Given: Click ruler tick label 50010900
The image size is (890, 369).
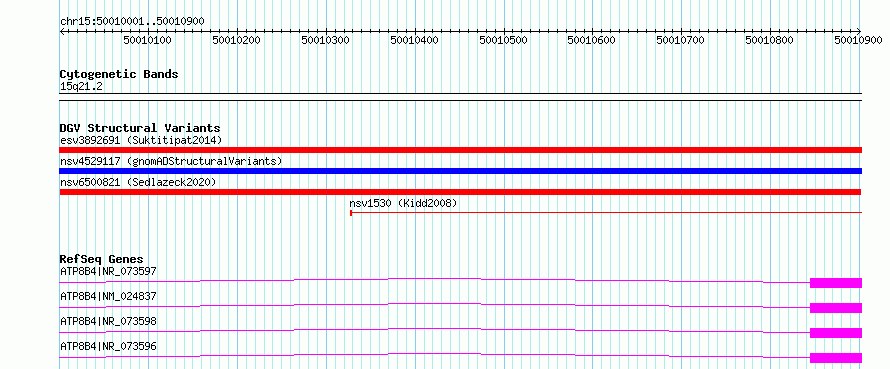Looking at the screenshot, I should pos(859,40).
